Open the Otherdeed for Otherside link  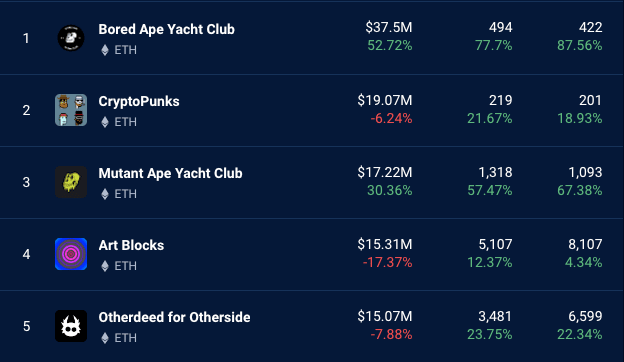point(174,317)
